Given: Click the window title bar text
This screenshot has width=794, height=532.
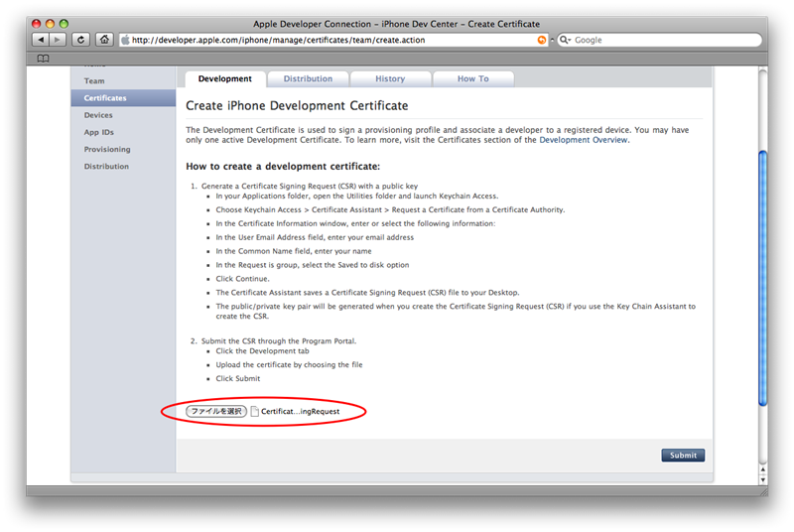Looking at the screenshot, I should pos(396,24).
